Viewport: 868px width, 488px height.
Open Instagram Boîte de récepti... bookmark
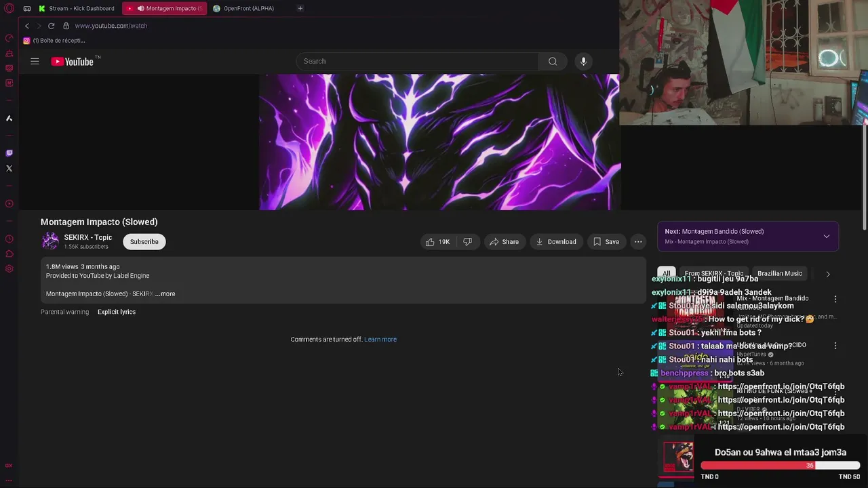[x=54, y=41]
